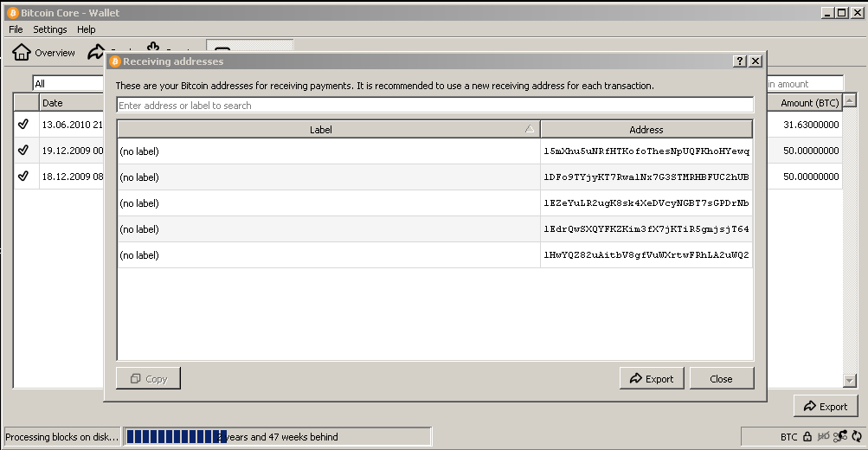Click the Close button in dialog
Viewport: 868px width, 450px height.
pos(721,378)
